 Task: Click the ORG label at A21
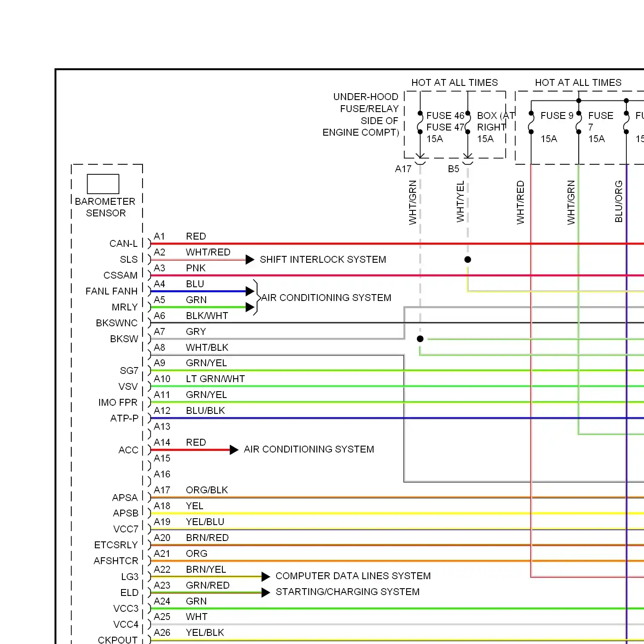click(197, 553)
